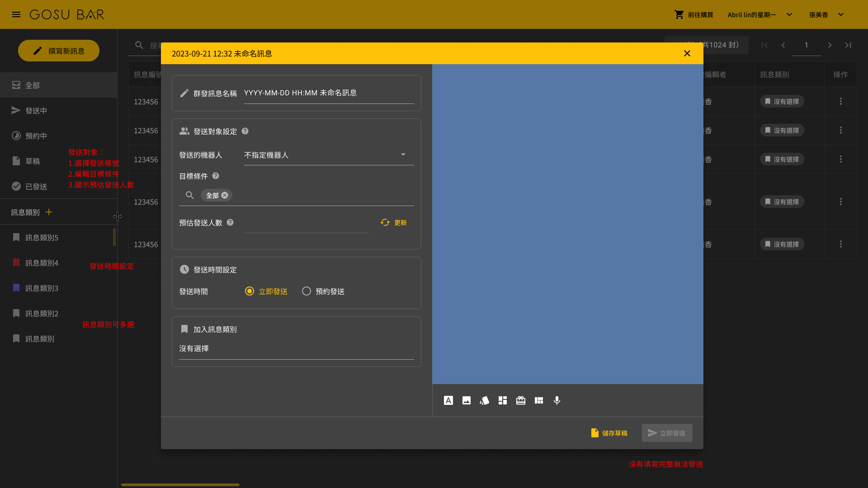Viewport: 868px width, 488px height.
Task: Go to the next page of messages
Action: (830, 45)
